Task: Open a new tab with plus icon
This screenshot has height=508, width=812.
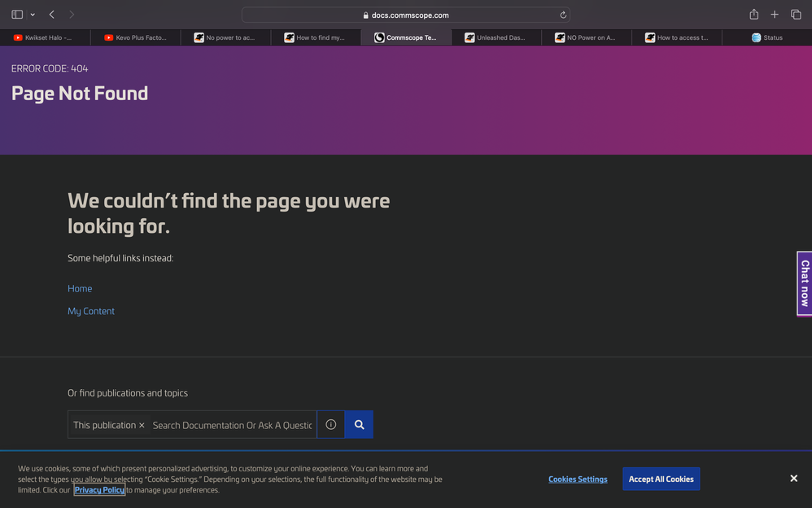Action: [x=775, y=15]
